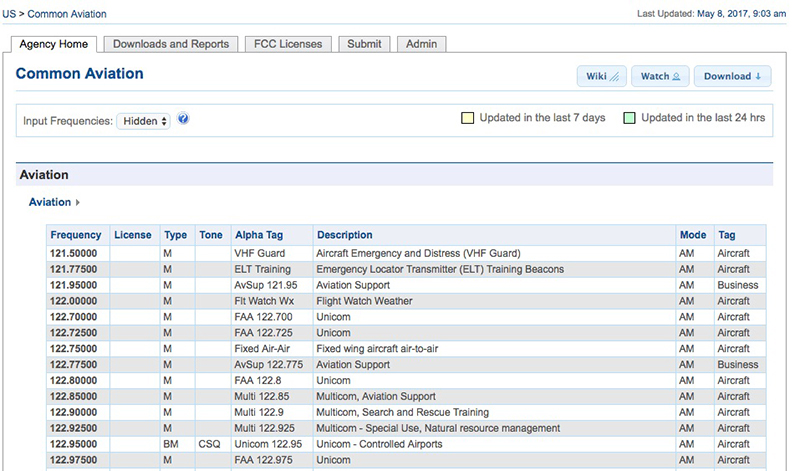
Task: Open the FCC Licenses tab
Action: coord(289,44)
